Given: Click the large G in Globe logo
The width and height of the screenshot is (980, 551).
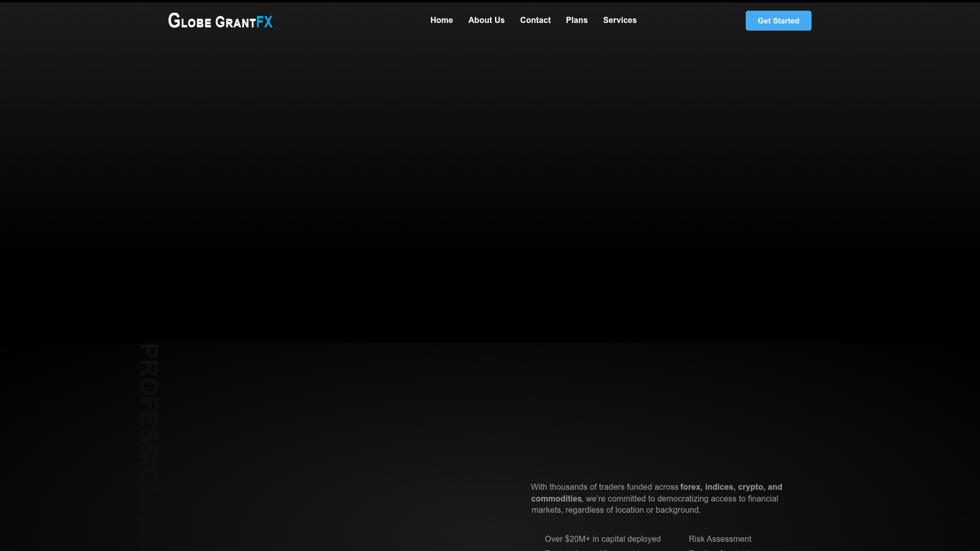Looking at the screenshot, I should (x=174, y=20).
